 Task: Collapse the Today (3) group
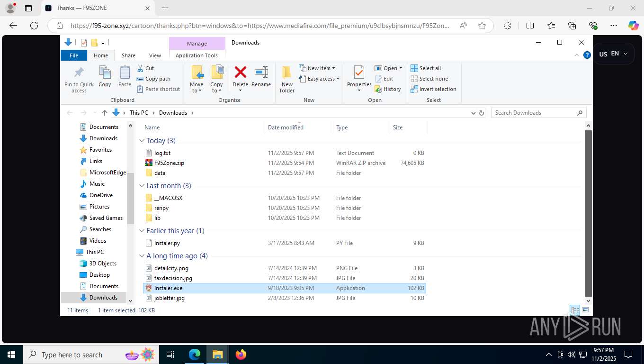tap(142, 141)
